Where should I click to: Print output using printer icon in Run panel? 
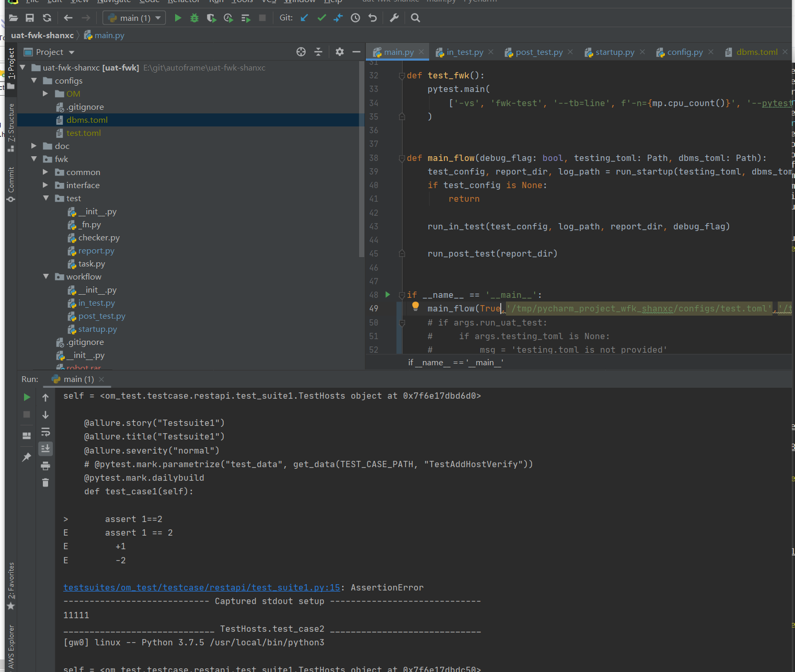pos(45,466)
